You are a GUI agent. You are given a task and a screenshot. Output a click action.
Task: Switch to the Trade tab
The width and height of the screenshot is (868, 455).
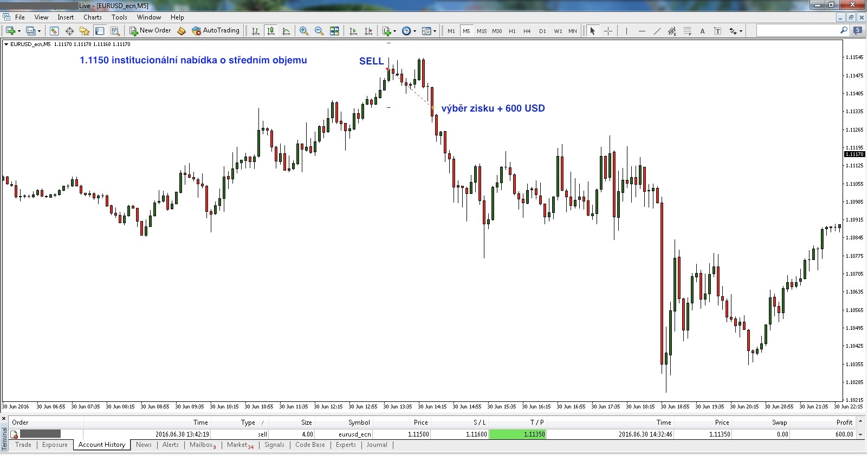(23, 445)
